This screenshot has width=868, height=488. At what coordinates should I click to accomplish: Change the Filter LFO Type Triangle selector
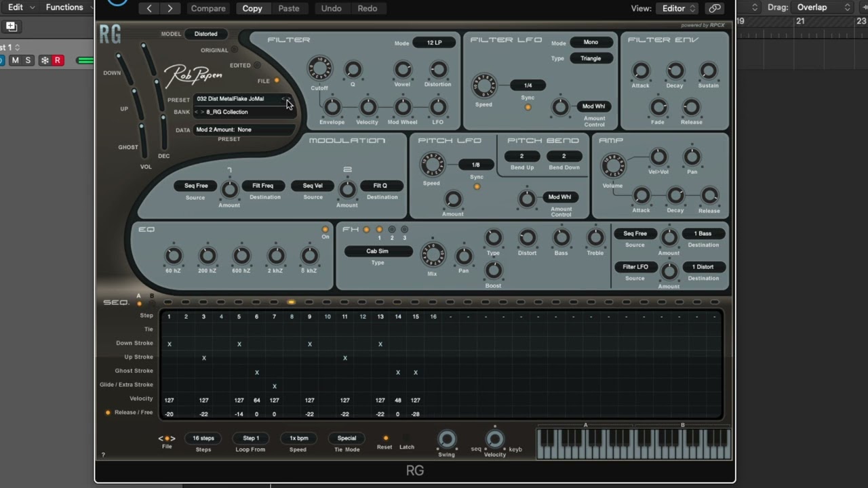pos(591,58)
